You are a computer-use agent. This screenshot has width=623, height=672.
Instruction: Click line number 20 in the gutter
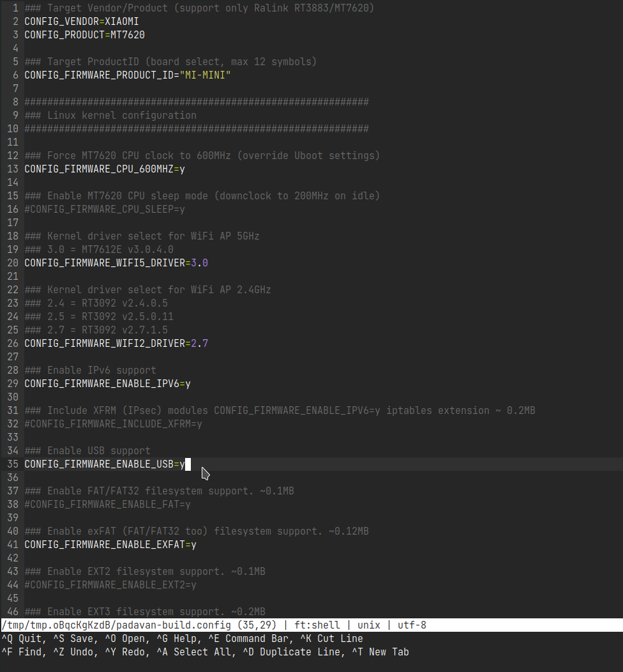pos(13,263)
